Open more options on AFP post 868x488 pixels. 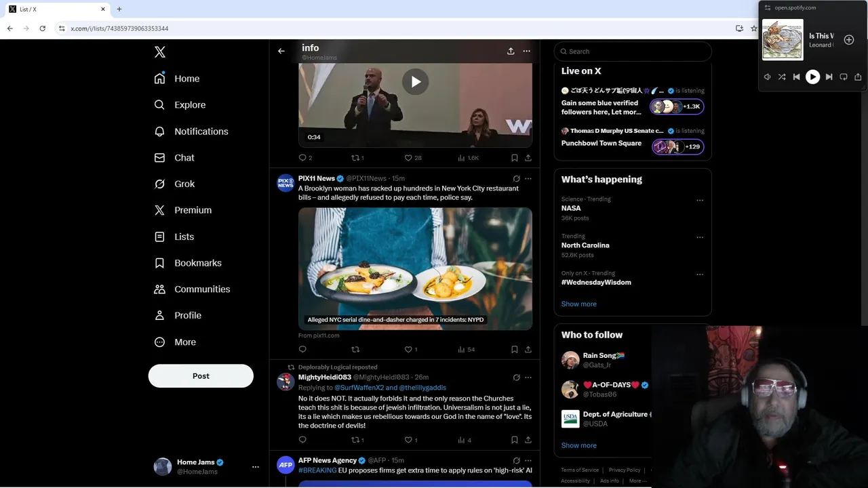click(528, 461)
